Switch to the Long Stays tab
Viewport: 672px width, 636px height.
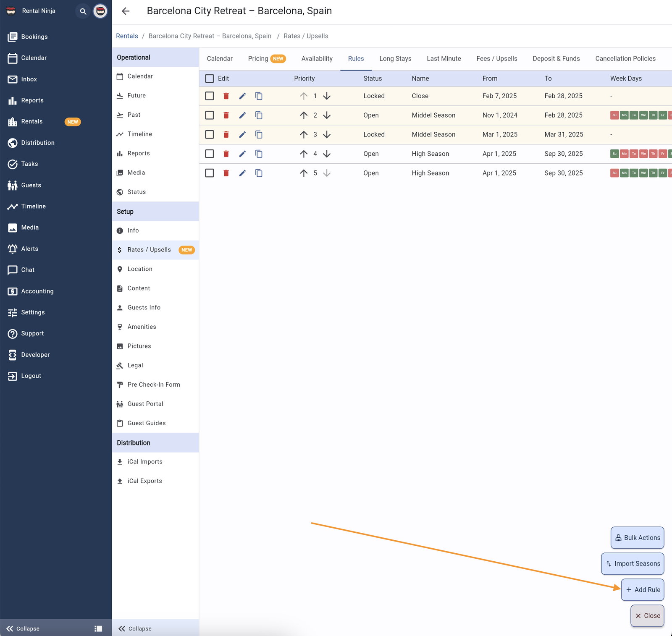pos(395,59)
